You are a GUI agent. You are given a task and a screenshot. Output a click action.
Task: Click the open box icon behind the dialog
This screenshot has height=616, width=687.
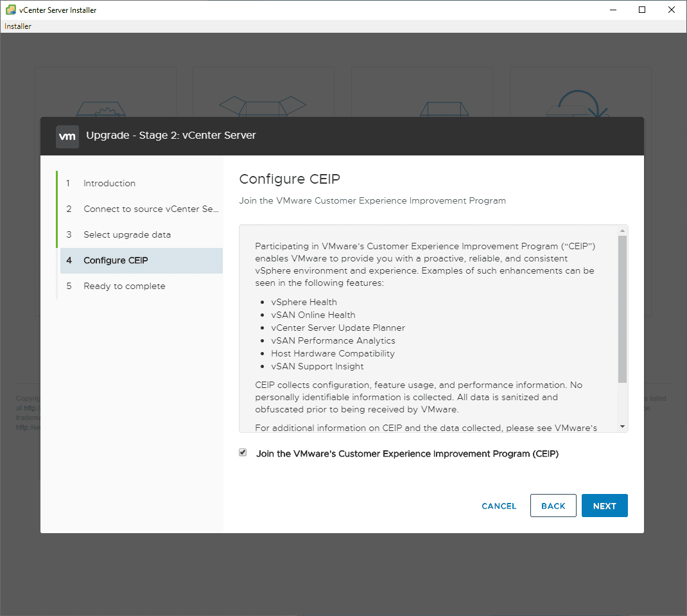pos(263,107)
